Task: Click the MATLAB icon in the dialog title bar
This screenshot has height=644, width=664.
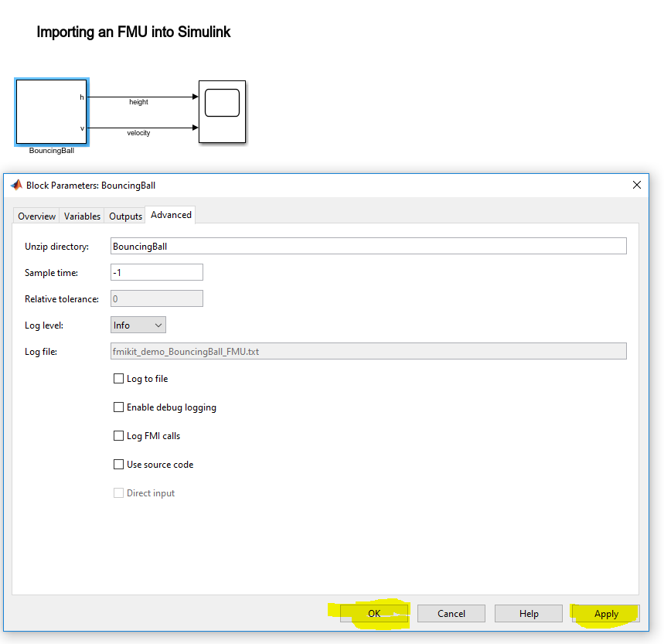Action: point(15,185)
